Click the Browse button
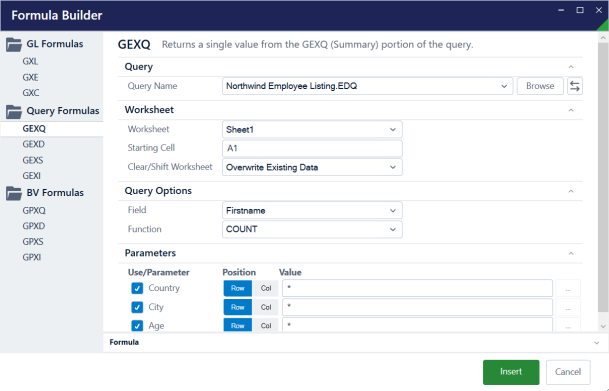This screenshot has height=391, width=609. click(540, 86)
